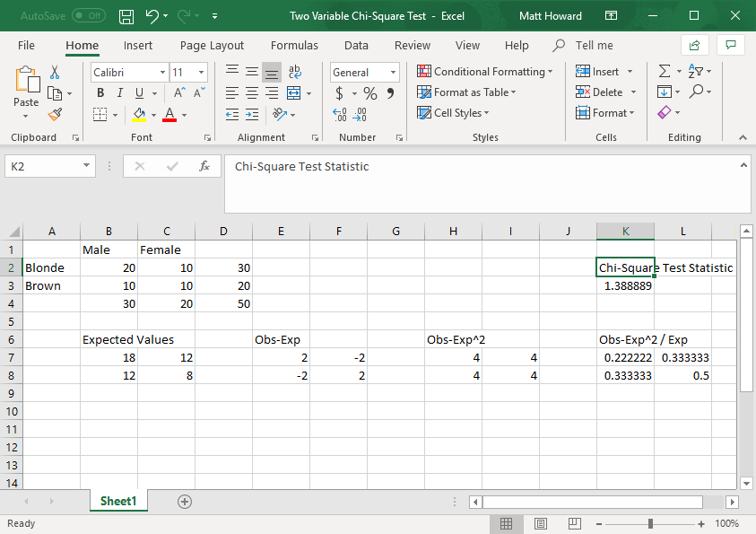This screenshot has width=756, height=534.
Task: Click Increase Decimal icon
Action: point(339,114)
